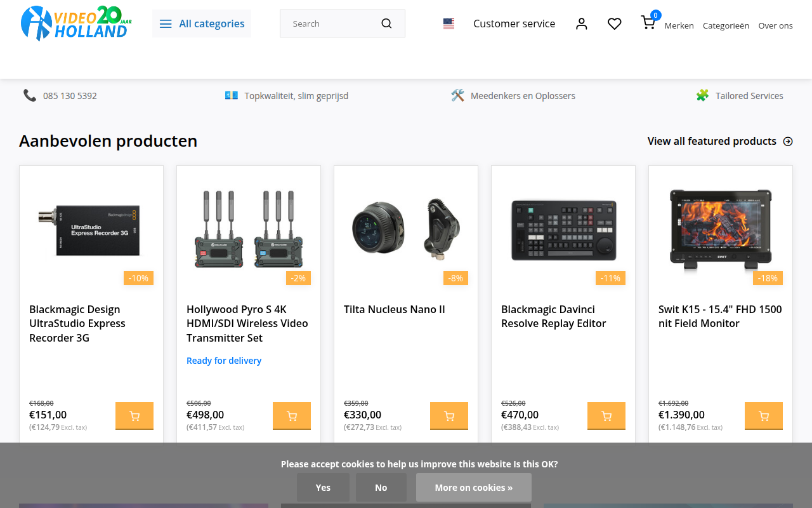Viewport: 812px width, 508px height.
Task: Open the Davinci Resolve Replay Editor image
Action: click(563, 230)
